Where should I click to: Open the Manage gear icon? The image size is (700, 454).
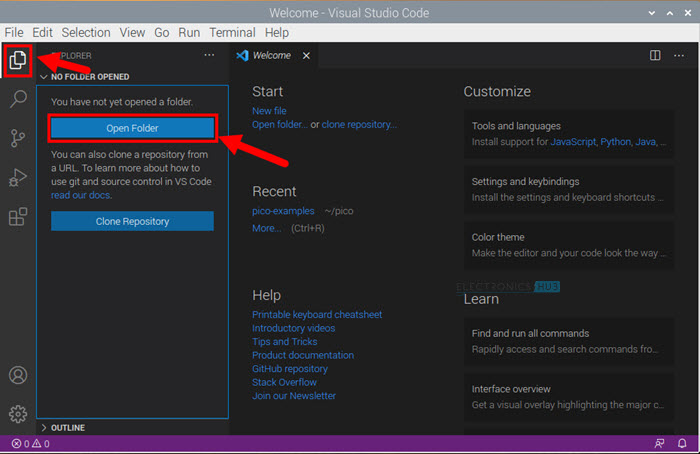click(18, 413)
